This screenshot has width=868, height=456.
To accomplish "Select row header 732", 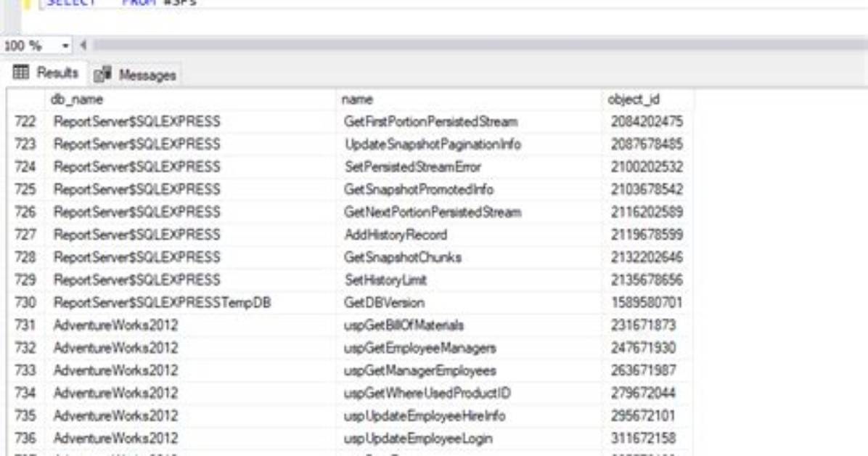I will click(25, 348).
